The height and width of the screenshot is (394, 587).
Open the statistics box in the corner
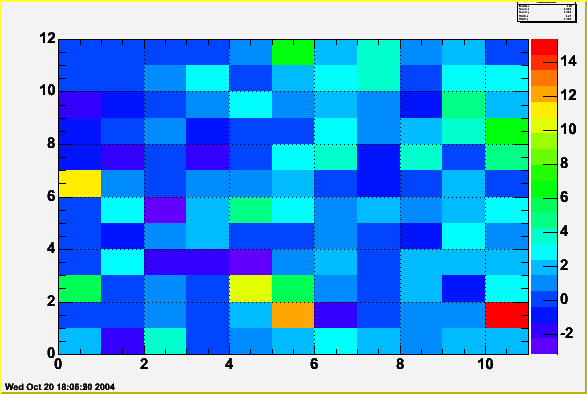tap(546, 12)
